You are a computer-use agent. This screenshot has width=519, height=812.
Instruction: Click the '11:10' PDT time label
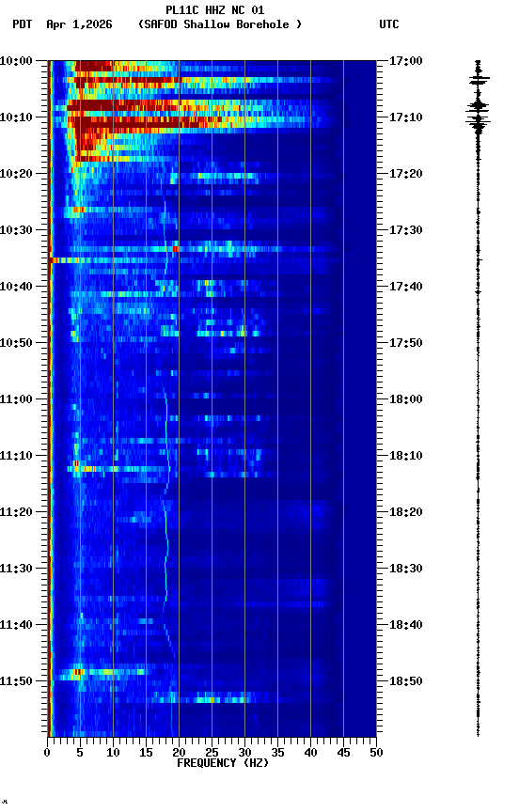(x=16, y=456)
